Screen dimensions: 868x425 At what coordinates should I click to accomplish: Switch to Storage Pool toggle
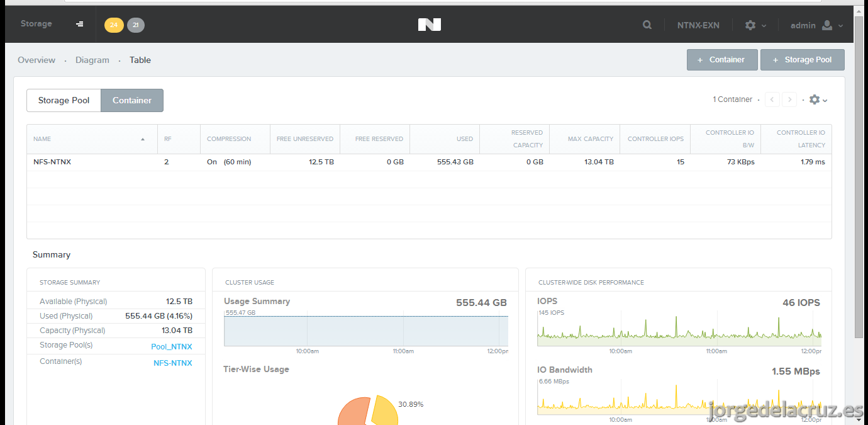(64, 100)
